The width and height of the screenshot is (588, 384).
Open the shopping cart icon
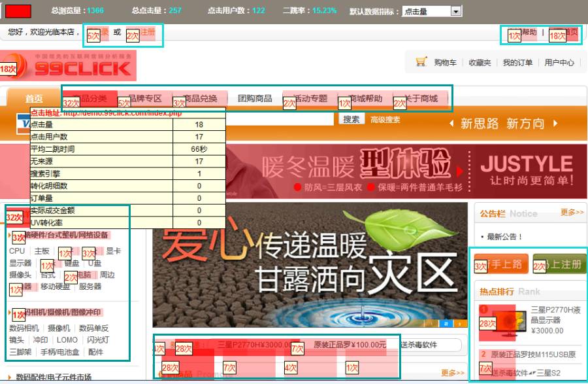[421, 62]
